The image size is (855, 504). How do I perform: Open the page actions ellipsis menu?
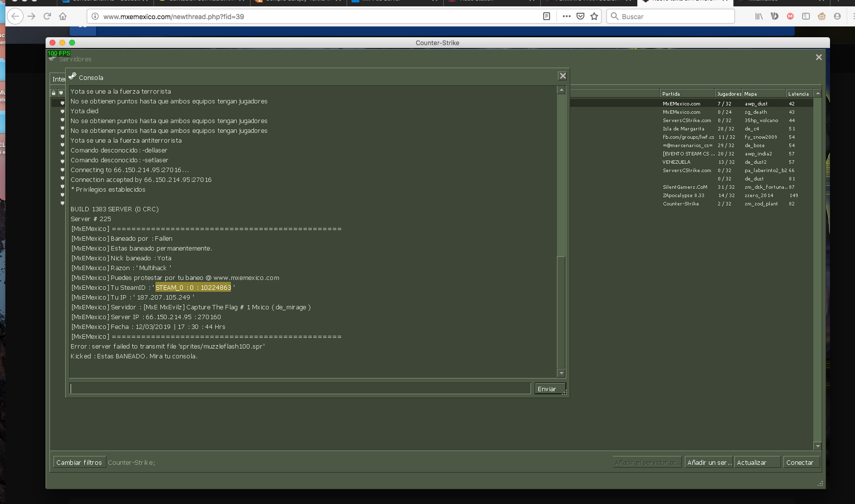[x=566, y=16]
